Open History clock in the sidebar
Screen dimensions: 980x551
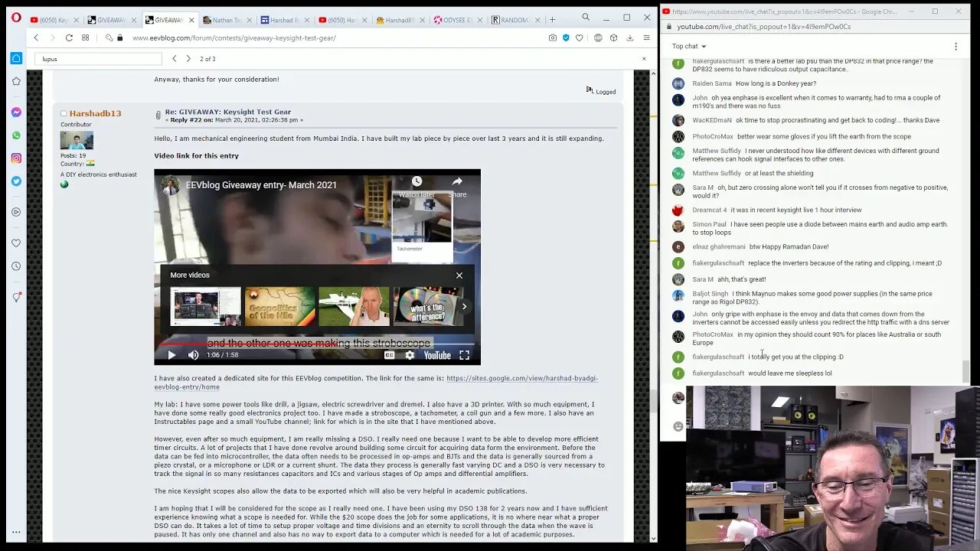(x=16, y=266)
